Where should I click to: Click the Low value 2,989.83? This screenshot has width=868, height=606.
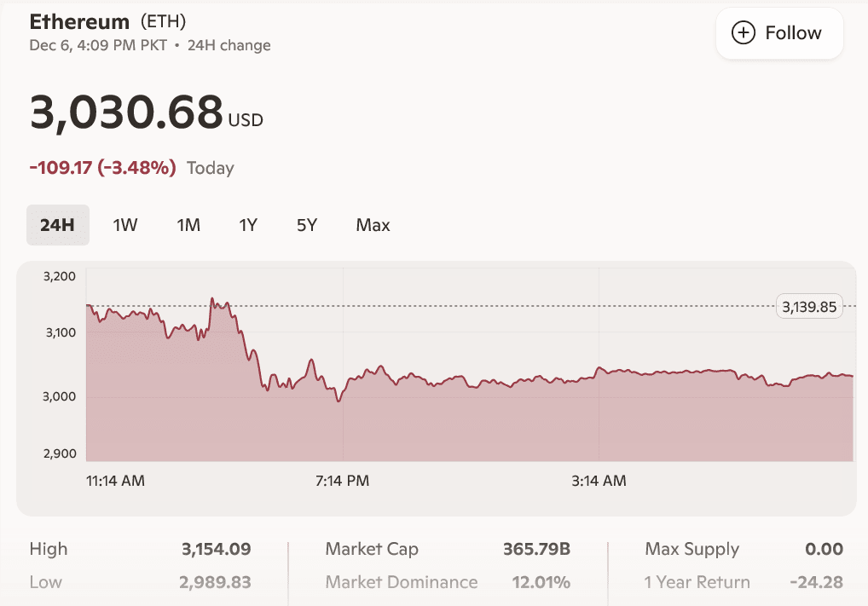215,583
